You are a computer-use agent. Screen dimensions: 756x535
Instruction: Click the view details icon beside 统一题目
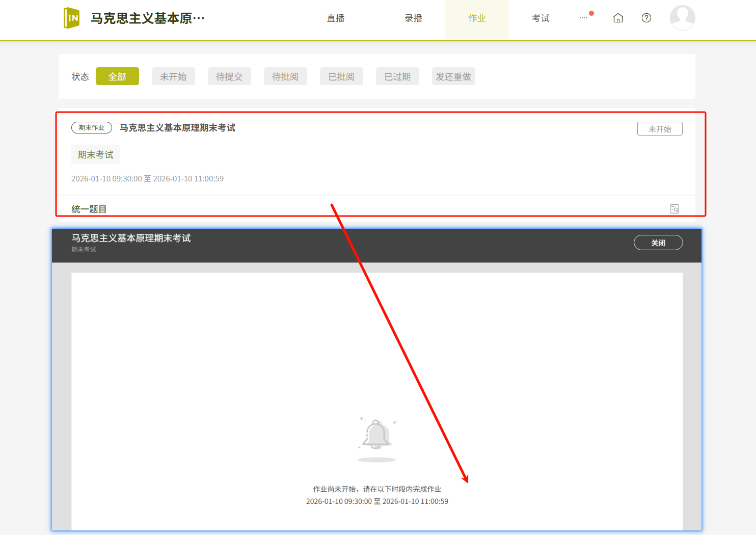pos(674,209)
